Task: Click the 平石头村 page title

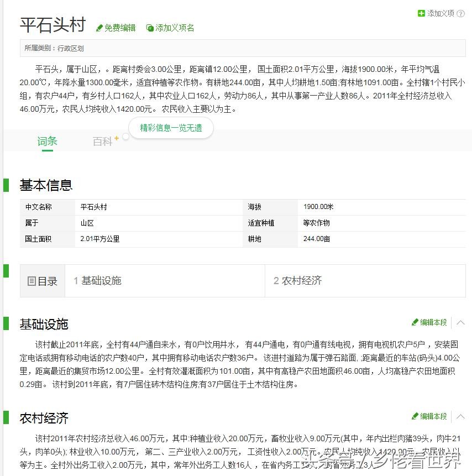Action: click(53, 25)
